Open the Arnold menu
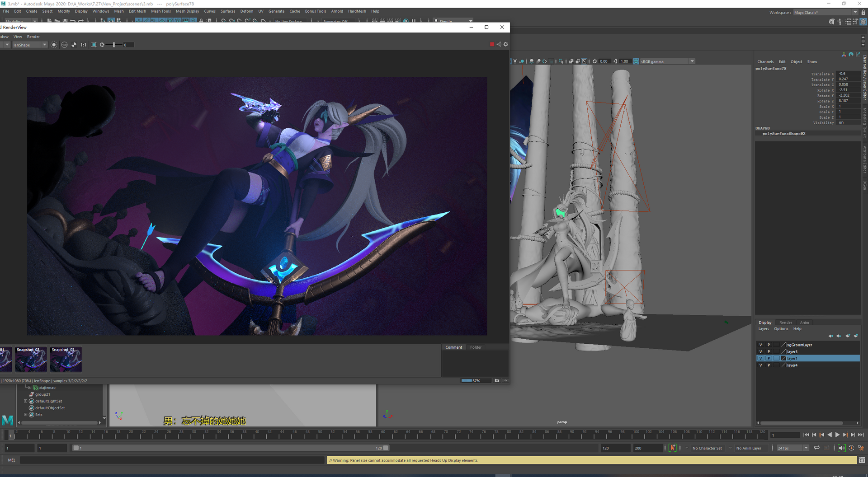This screenshot has height=477, width=868. pos(337,11)
